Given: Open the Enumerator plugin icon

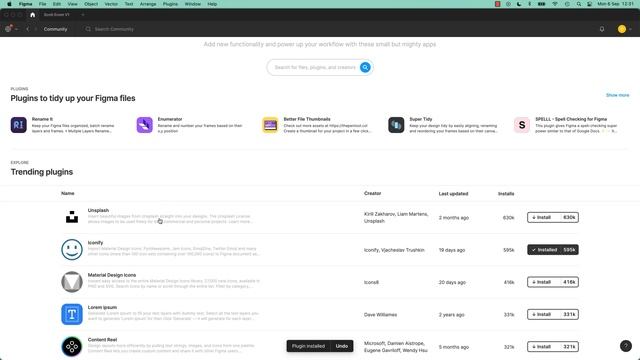Looking at the screenshot, I should click(x=144, y=125).
